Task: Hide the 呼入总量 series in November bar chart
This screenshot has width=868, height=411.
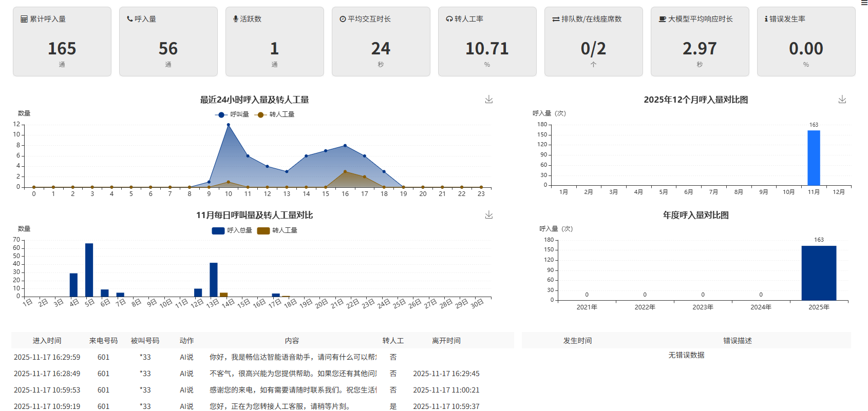Action: click(x=232, y=230)
